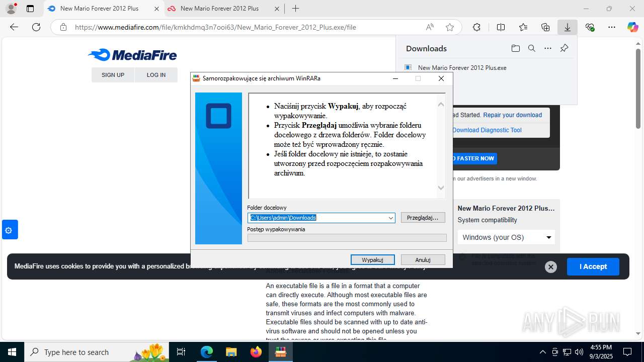Image resolution: width=644 pixels, height=362 pixels.
Task: Click the SIGN UP button
Action: coord(113,75)
